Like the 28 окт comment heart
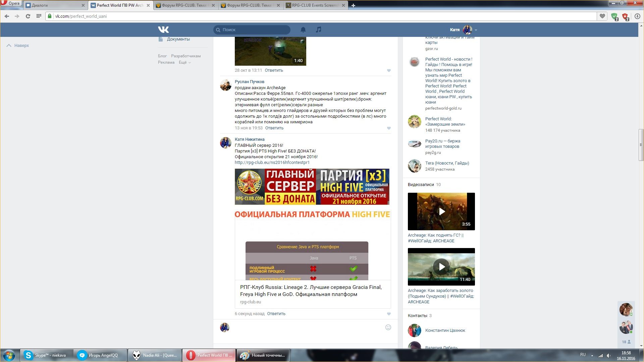 pyautogui.click(x=389, y=70)
